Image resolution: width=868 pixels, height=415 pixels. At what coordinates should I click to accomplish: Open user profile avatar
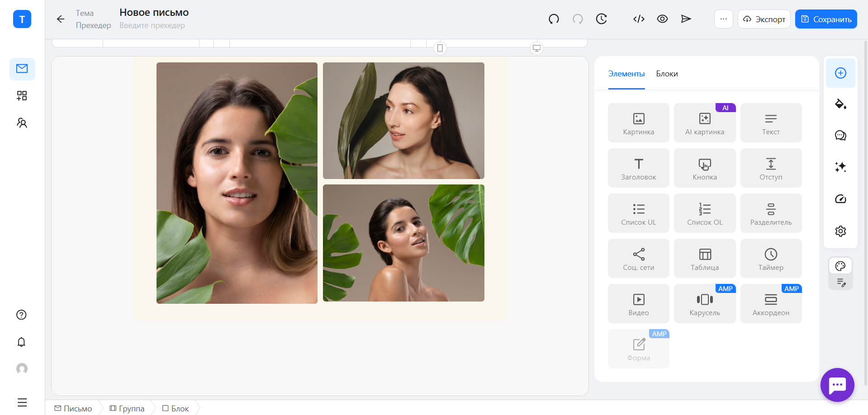coord(22,369)
